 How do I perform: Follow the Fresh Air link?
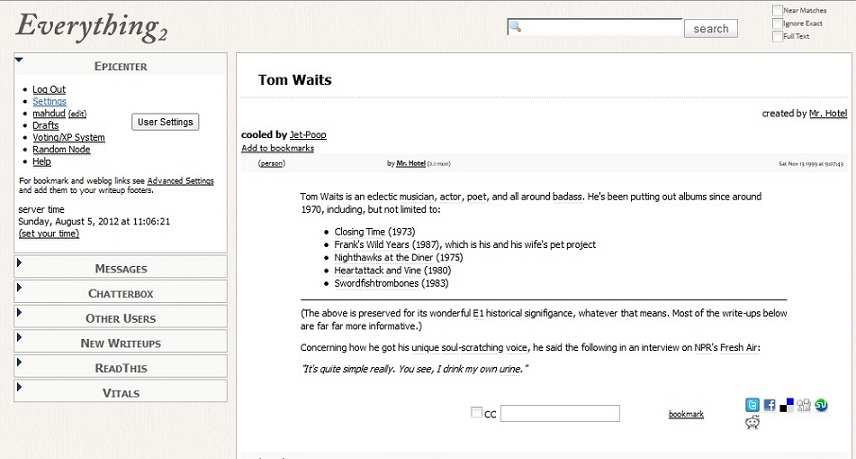click(737, 347)
